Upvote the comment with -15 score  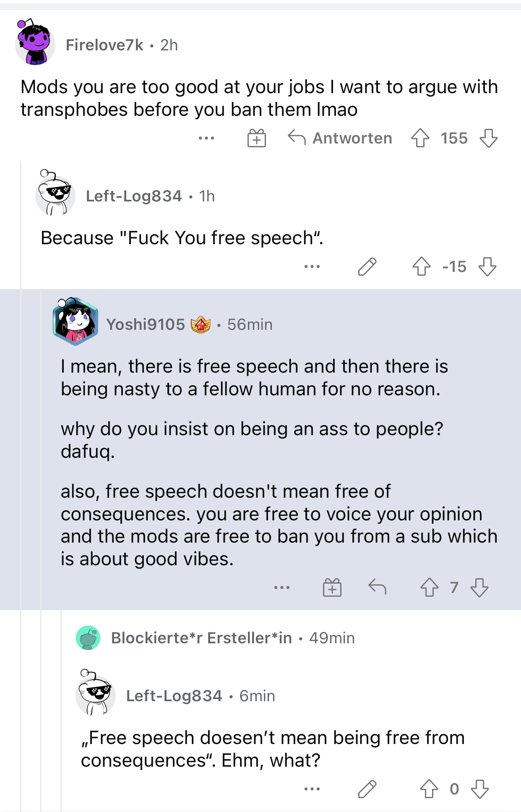coord(421,266)
